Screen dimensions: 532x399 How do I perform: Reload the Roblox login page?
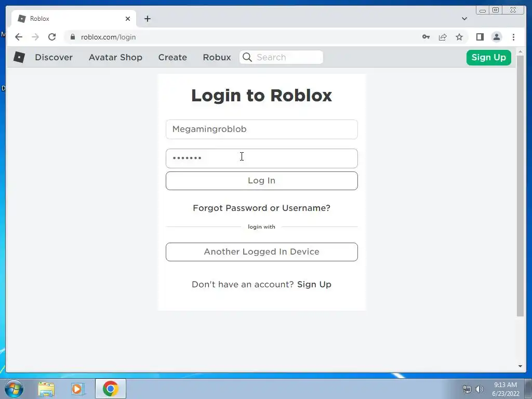pos(52,37)
